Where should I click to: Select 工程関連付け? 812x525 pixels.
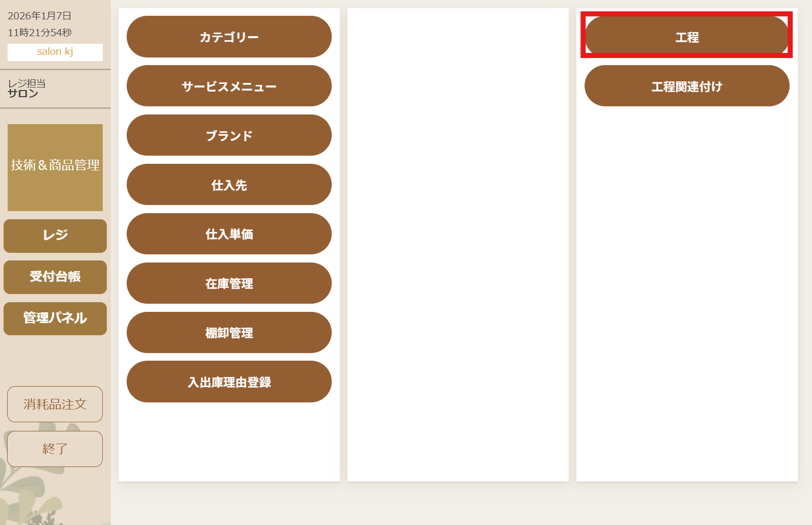pyautogui.click(x=686, y=86)
